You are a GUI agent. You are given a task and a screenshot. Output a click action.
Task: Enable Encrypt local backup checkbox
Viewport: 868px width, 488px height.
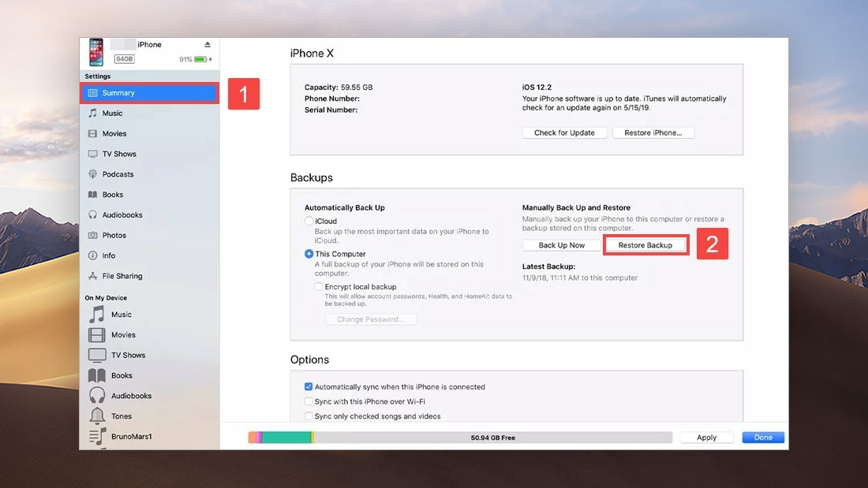[319, 287]
